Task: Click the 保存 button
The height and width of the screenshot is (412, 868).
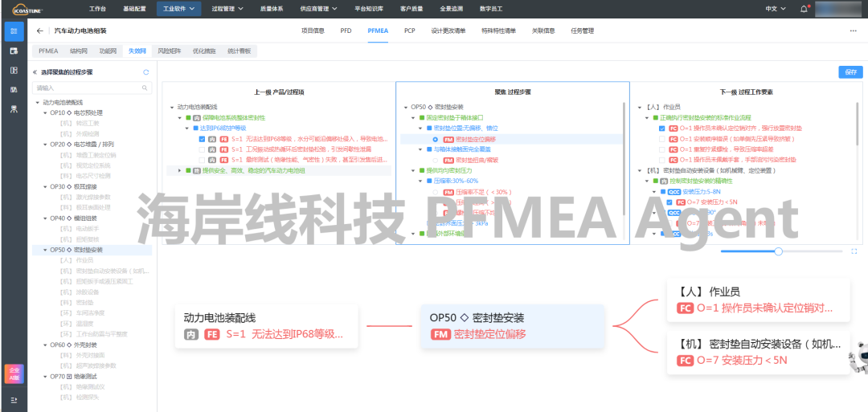Action: click(x=850, y=72)
